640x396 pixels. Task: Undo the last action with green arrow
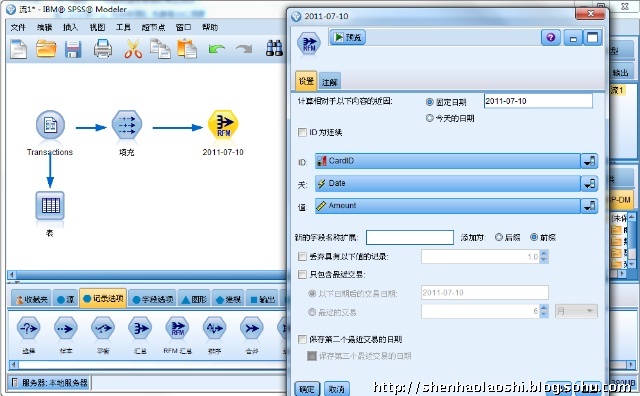tap(216, 49)
